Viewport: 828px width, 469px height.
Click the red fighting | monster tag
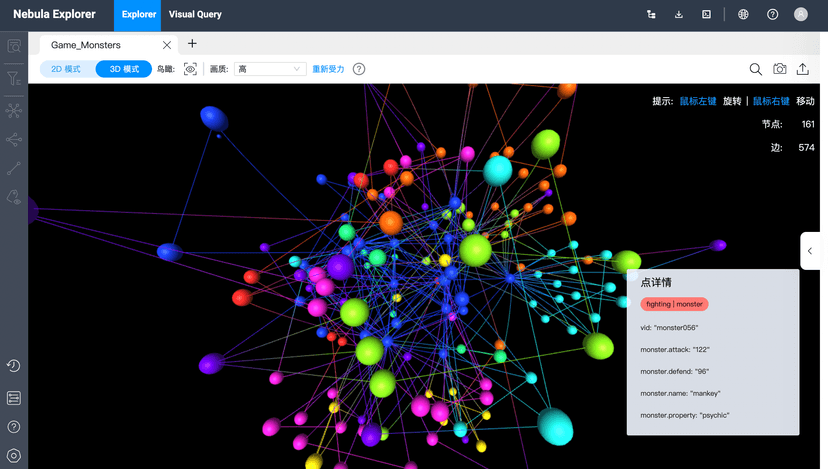(674, 304)
